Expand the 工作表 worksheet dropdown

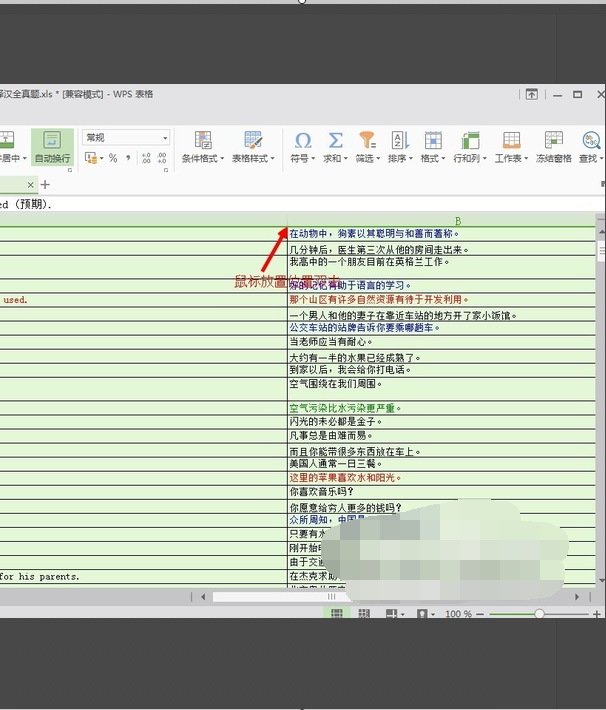pos(526,158)
